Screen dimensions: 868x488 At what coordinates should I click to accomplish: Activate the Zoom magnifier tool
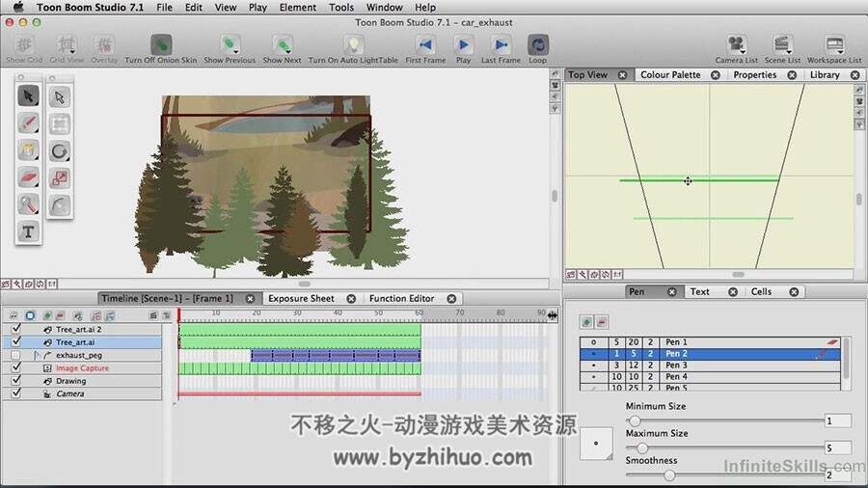coord(28,204)
